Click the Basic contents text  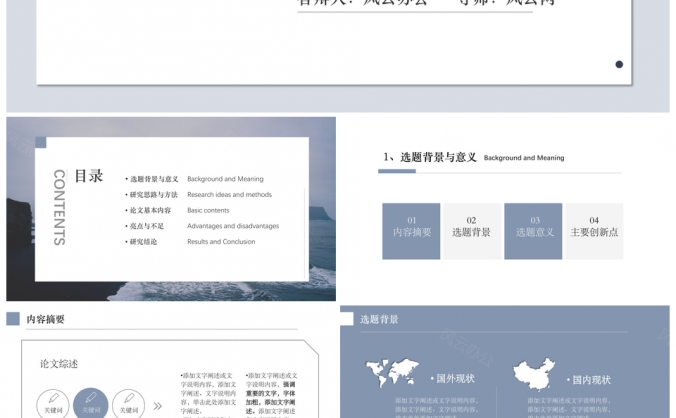(208, 210)
